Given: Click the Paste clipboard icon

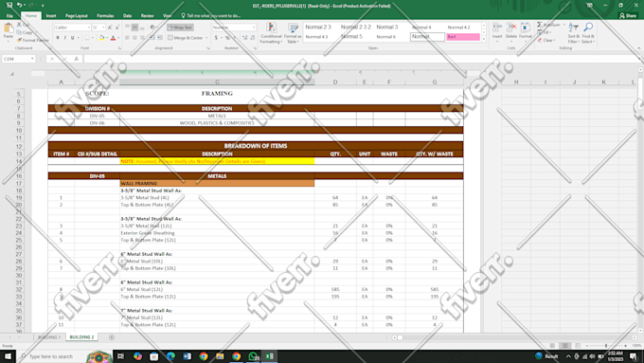Looking at the screenshot, I should click(9, 28).
